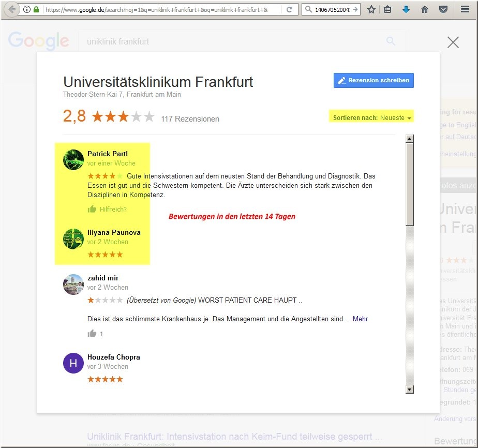Mark Patrick Partl's review as Hilfreich
Image resolution: width=478 pixels, height=448 pixels.
click(x=107, y=209)
